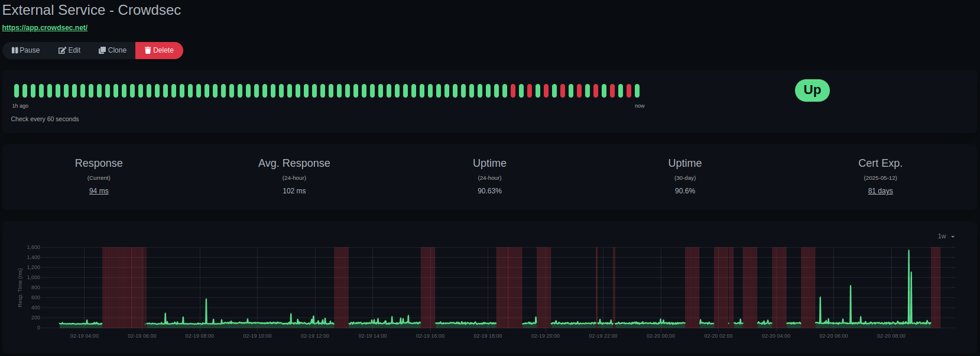Click the 90.6% 30-day uptime value
The image size is (980, 356).
pyautogui.click(x=685, y=191)
